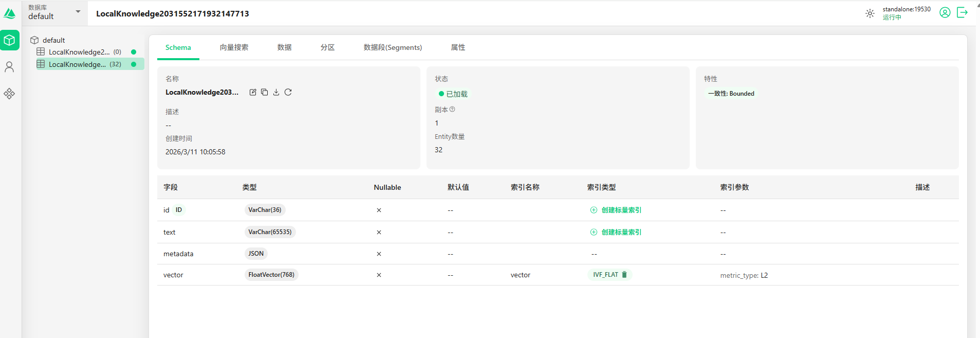Open the user account profile icon
Image resolution: width=980 pixels, height=338 pixels.
click(945, 13)
